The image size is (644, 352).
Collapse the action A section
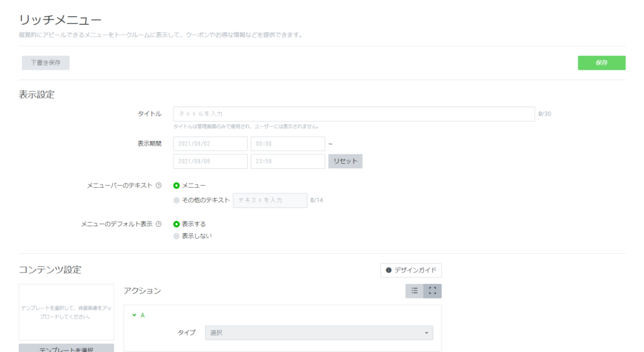(135, 315)
